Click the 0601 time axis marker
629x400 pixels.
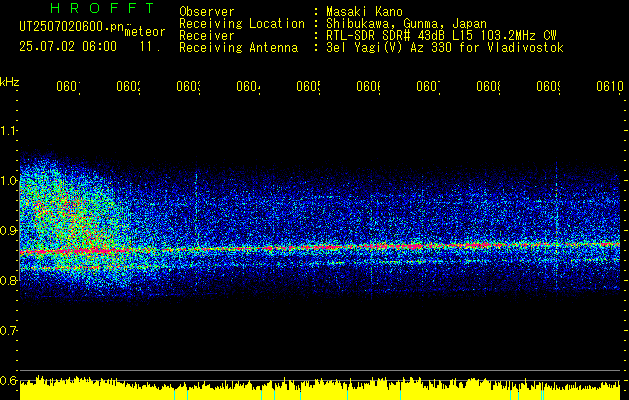[68, 86]
